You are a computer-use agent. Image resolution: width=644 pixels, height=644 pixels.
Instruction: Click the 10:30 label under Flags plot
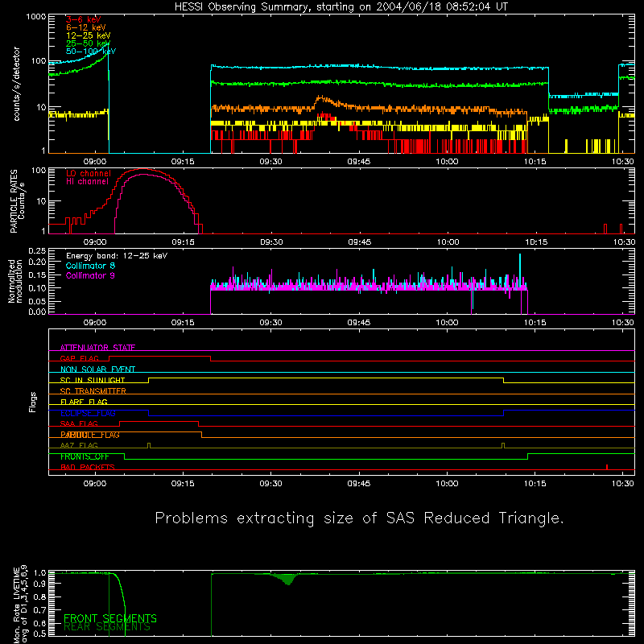[622, 484]
